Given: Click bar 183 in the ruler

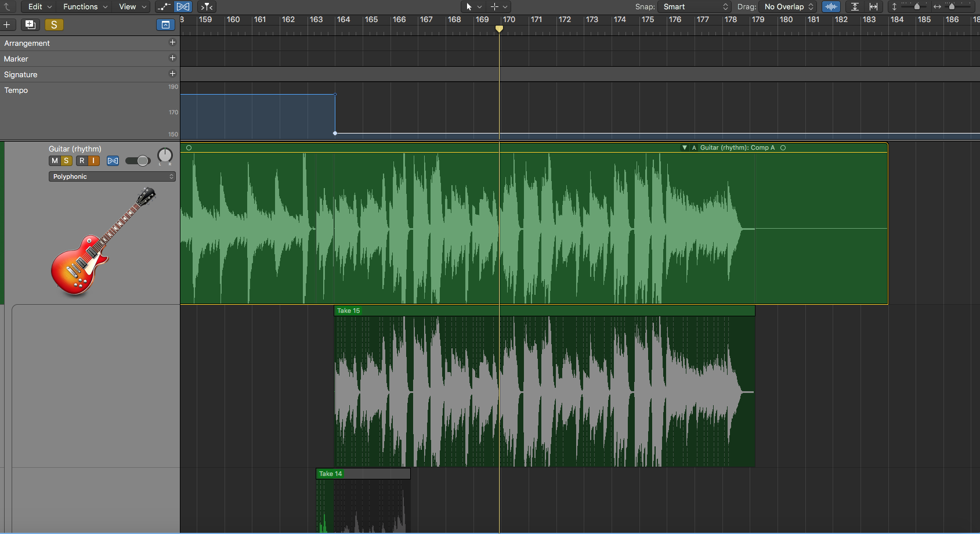Looking at the screenshot, I should point(869,20).
